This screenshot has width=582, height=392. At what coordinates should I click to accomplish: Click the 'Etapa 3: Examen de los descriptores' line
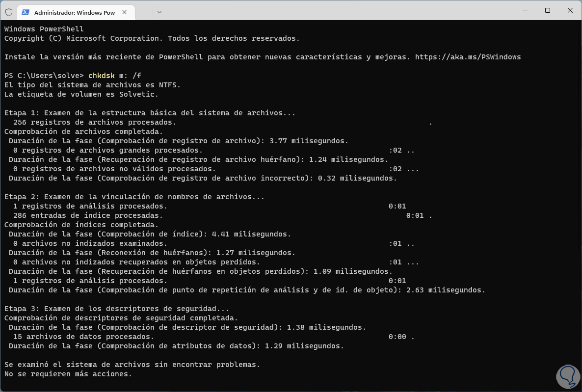[x=117, y=309]
